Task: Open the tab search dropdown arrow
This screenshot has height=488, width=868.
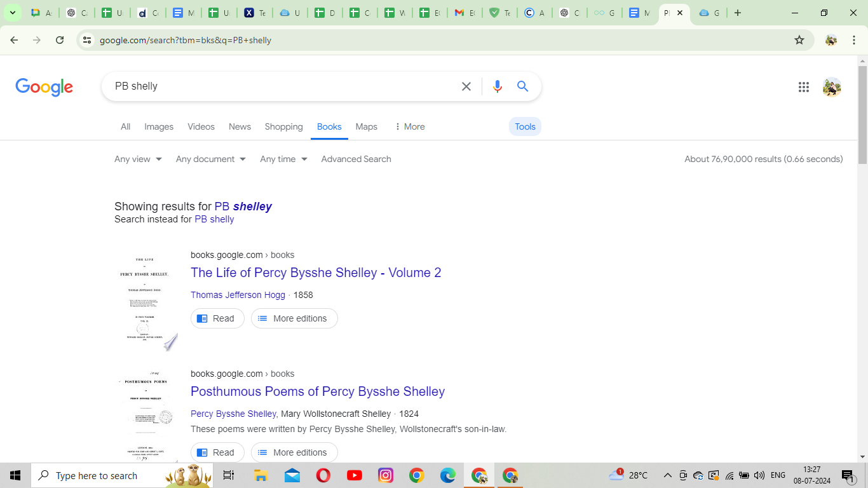Action: [x=12, y=13]
